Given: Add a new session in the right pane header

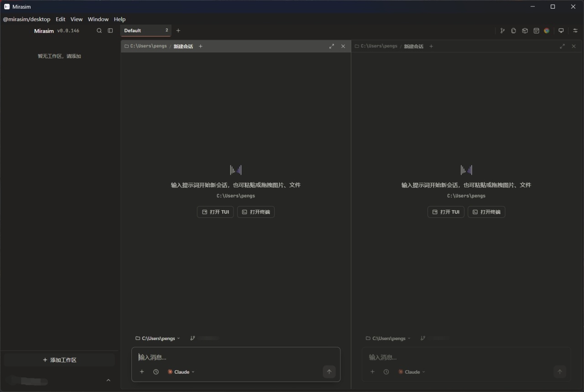Looking at the screenshot, I should (x=431, y=46).
